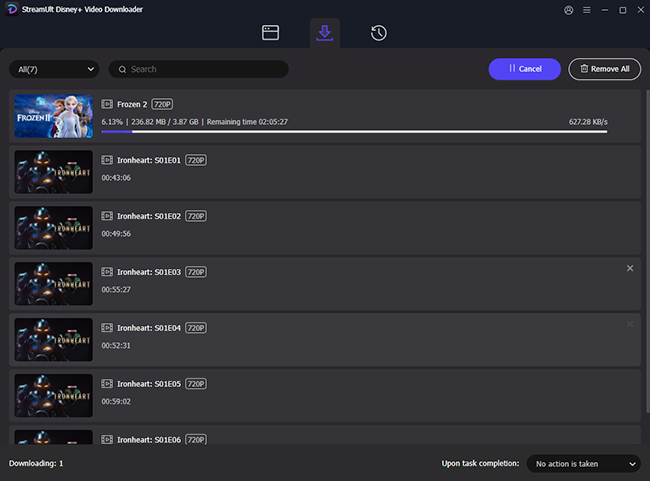The width and height of the screenshot is (650, 481).
Task: Click the Frozen 2 download progress bar
Action: tap(354, 132)
